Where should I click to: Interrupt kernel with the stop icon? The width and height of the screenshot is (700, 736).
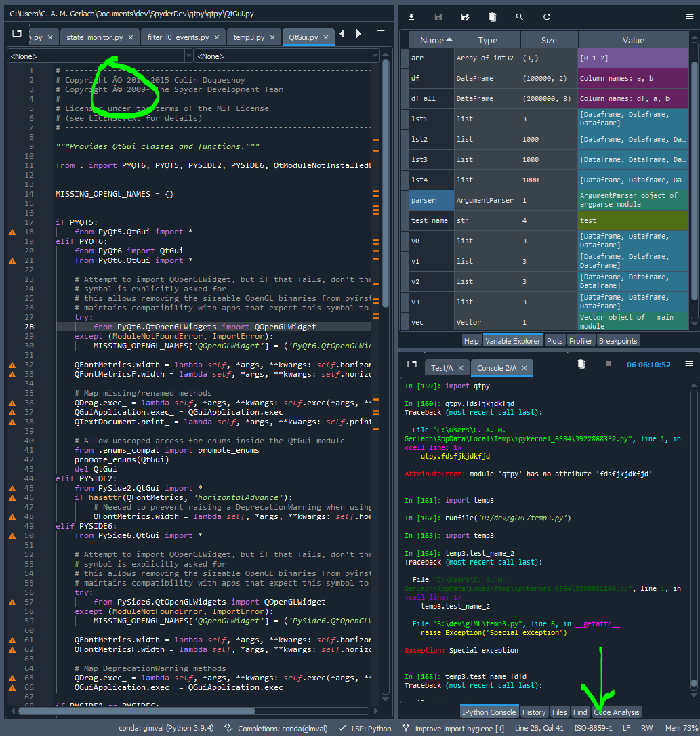609,364
